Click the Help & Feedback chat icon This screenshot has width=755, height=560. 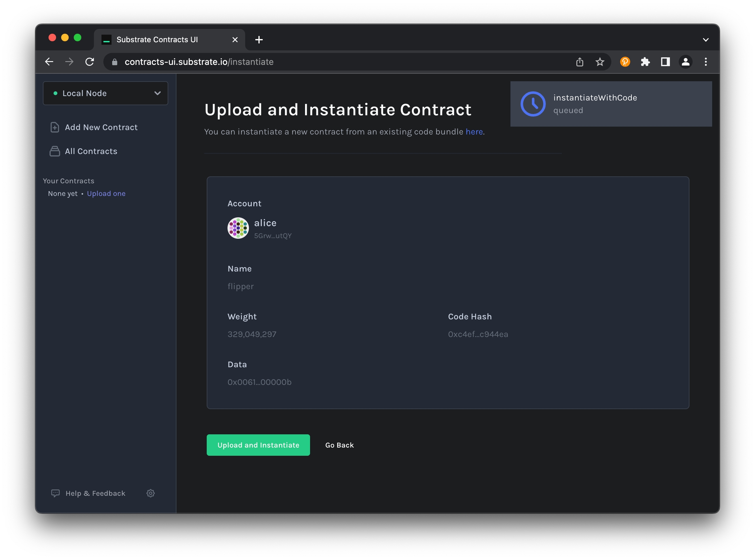[55, 493]
